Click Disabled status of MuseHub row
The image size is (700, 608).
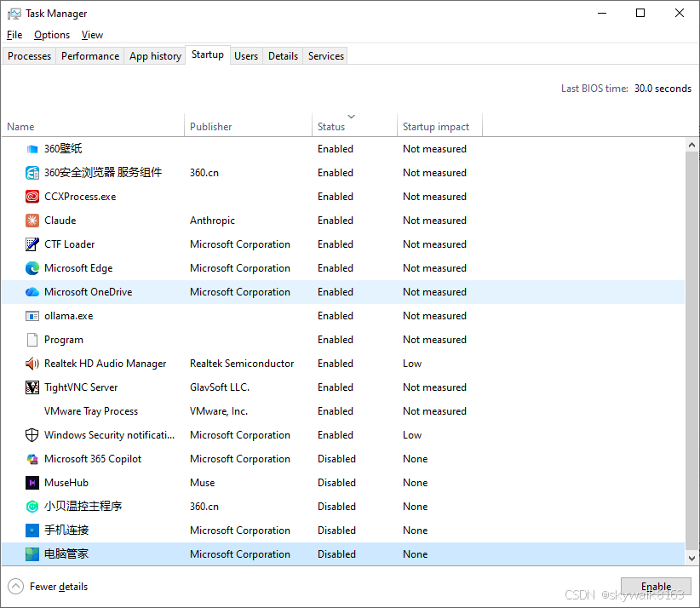click(336, 483)
